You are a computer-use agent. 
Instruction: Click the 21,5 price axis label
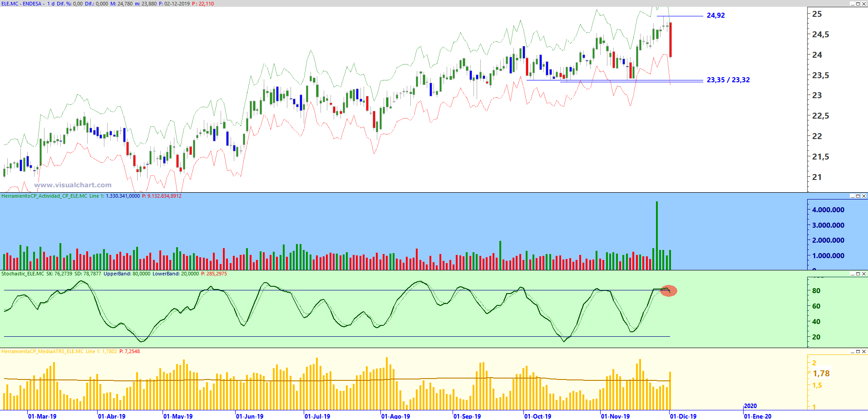click(820, 157)
